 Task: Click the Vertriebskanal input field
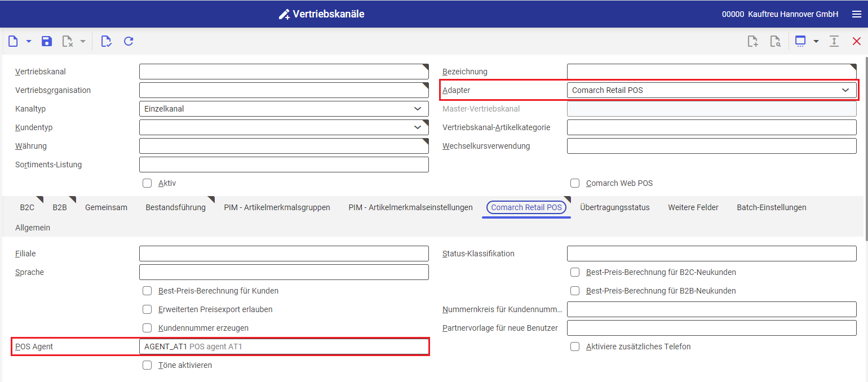pyautogui.click(x=284, y=72)
